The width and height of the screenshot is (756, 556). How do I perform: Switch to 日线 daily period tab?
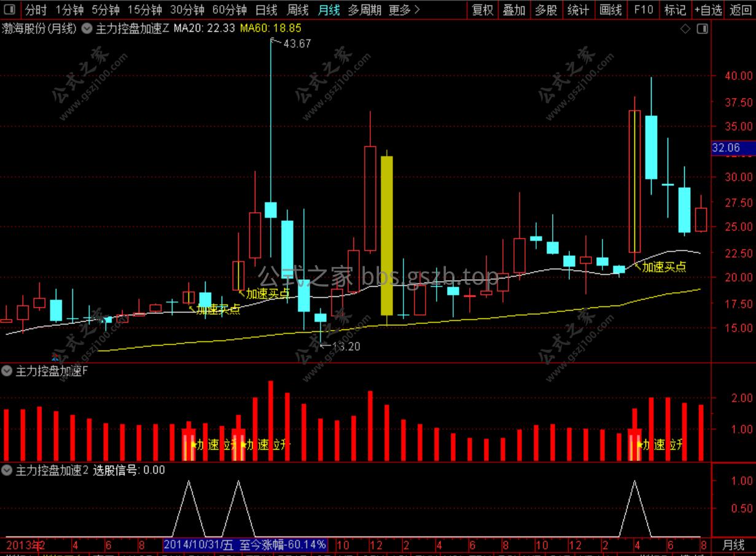pos(266,10)
